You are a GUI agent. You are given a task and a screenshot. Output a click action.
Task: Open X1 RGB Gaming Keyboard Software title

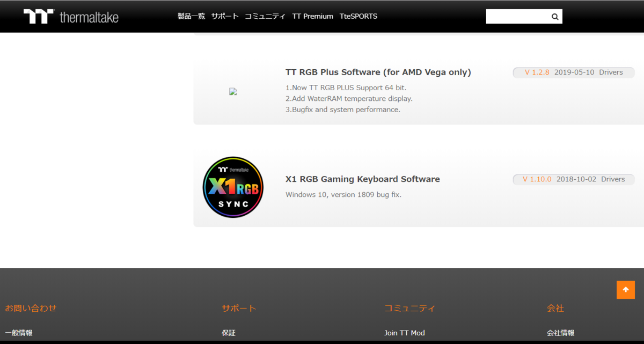coord(363,179)
